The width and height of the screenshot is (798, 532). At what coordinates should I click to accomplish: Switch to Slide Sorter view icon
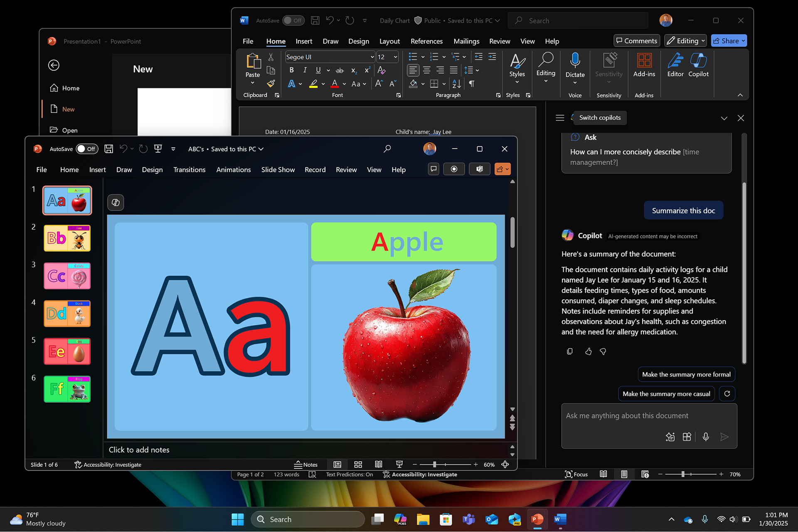click(x=358, y=464)
